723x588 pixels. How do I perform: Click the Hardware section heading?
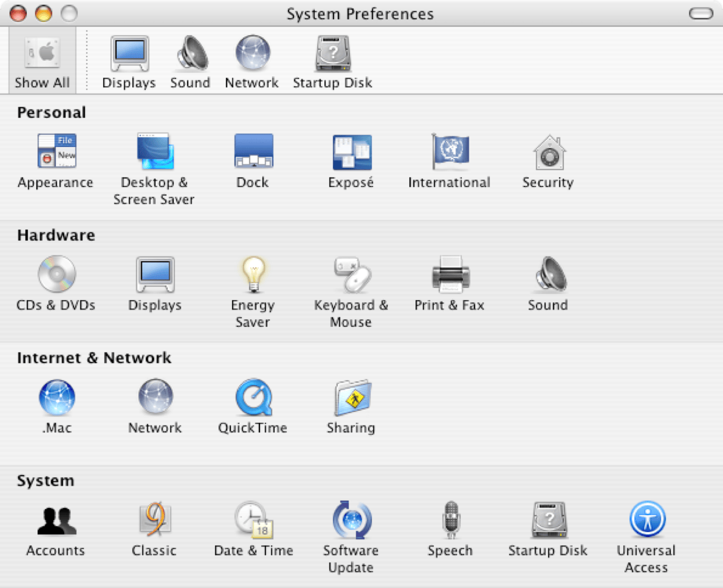point(56,235)
